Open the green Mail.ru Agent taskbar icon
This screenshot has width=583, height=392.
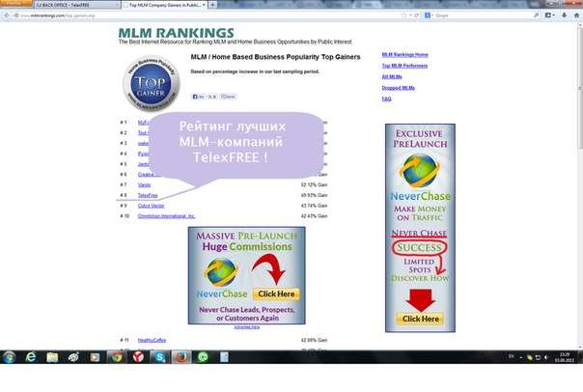(x=203, y=357)
